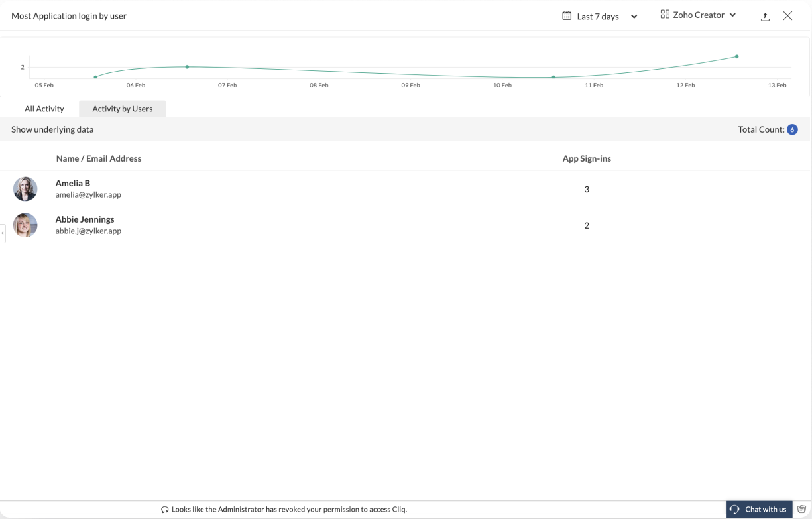Select the headset icon in the Chat bubble

[x=734, y=509]
